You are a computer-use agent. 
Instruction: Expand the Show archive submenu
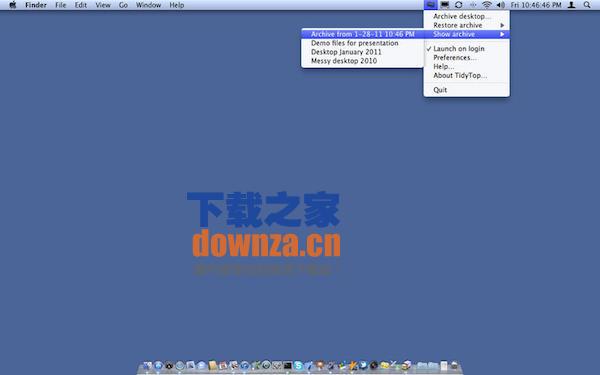click(x=466, y=34)
